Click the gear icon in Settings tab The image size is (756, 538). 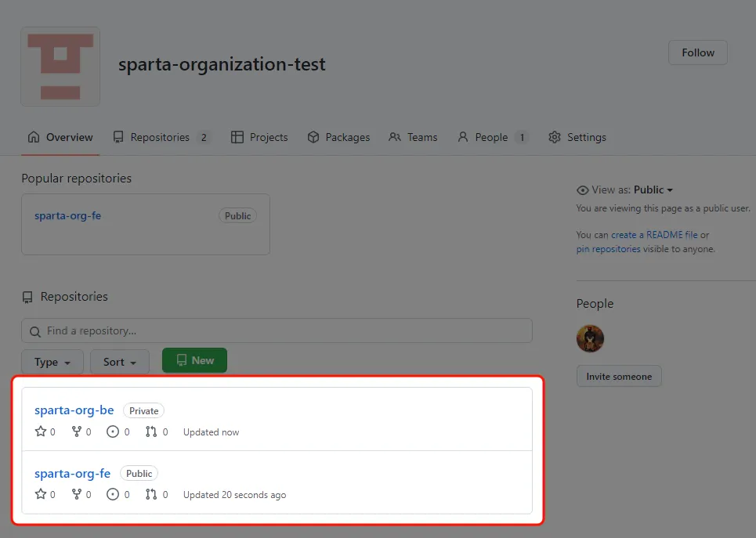(555, 137)
